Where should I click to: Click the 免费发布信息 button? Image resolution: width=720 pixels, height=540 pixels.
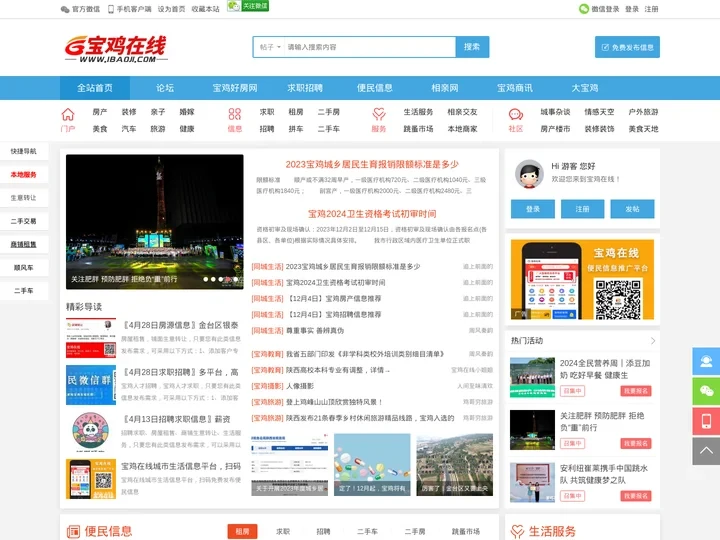pyautogui.click(x=627, y=47)
